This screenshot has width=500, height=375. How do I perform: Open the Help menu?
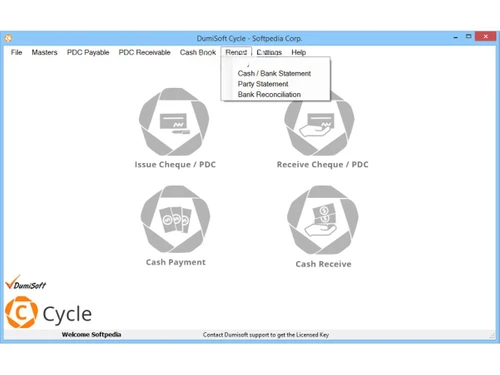pyautogui.click(x=298, y=52)
